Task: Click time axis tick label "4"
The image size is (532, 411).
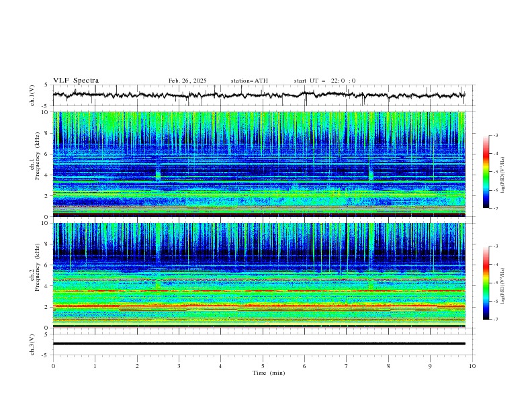Action: point(220,366)
